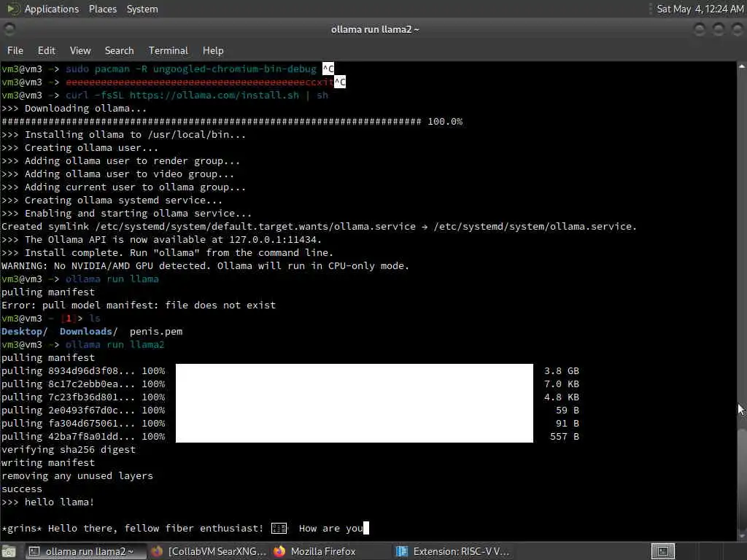Click the 'Created symlink' output line
747x560 pixels.
point(320,227)
